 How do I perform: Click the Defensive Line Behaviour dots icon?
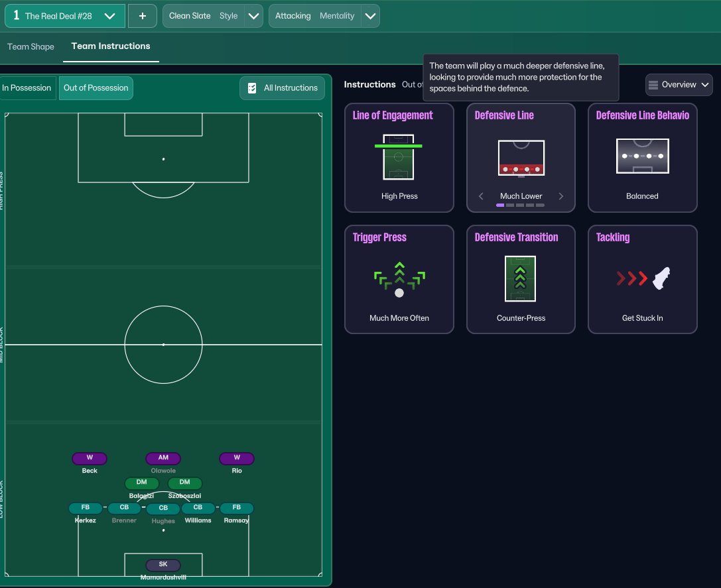click(x=642, y=156)
